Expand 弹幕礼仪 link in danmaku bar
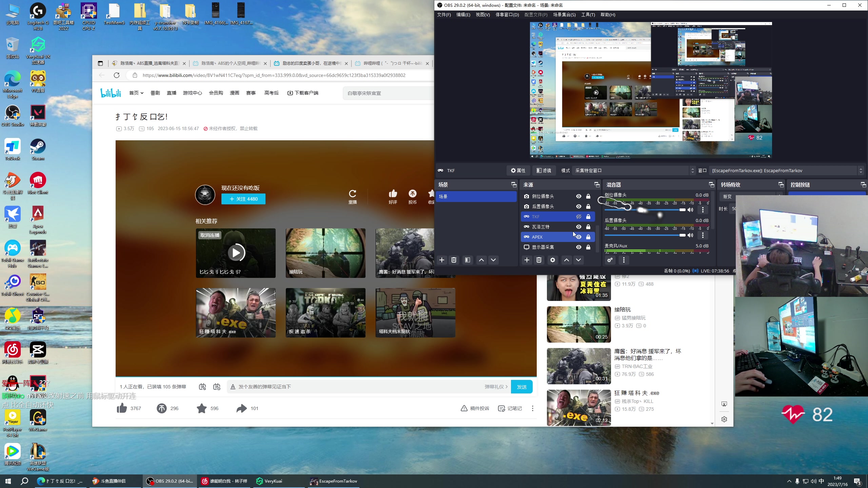Screen dimensions: 868x488 (x=496, y=387)
